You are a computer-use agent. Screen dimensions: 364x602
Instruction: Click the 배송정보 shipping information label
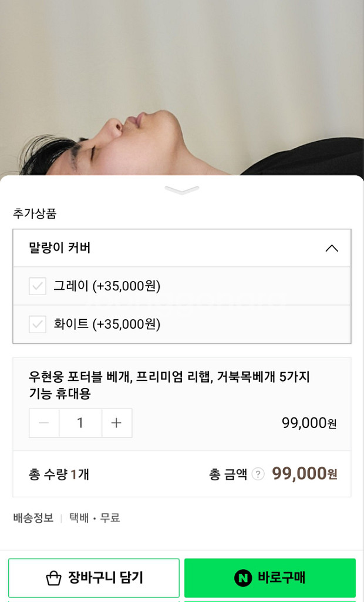pos(31,519)
